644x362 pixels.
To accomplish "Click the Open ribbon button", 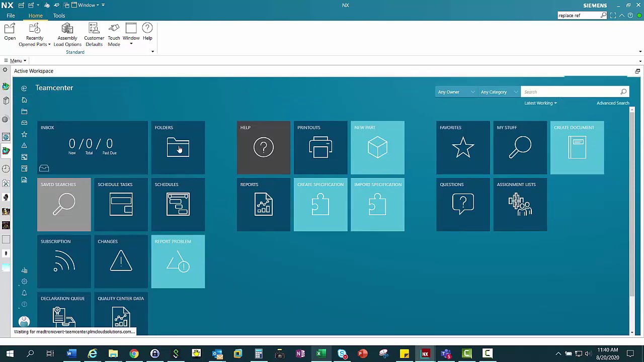I will point(10,32).
